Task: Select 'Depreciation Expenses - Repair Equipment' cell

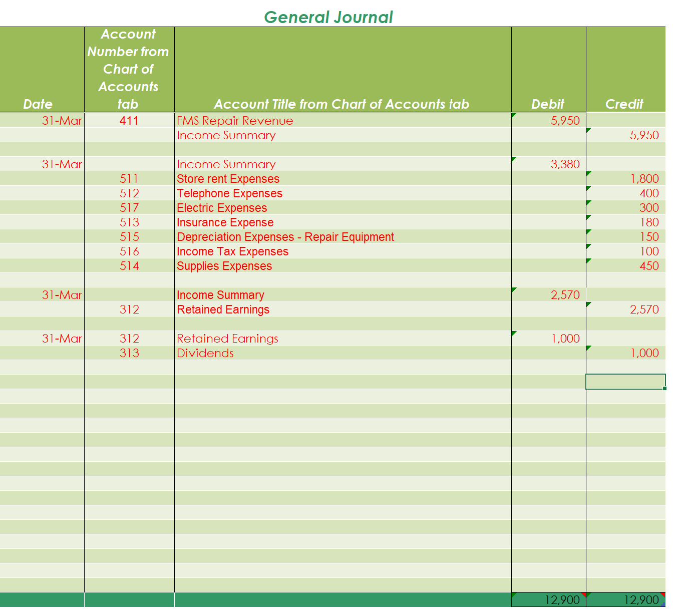Action: 343,237
